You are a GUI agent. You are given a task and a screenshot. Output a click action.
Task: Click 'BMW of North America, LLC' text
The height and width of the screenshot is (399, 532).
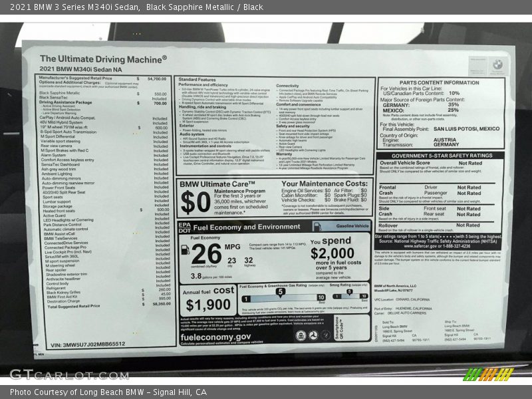pyautogui.click(x=395, y=286)
